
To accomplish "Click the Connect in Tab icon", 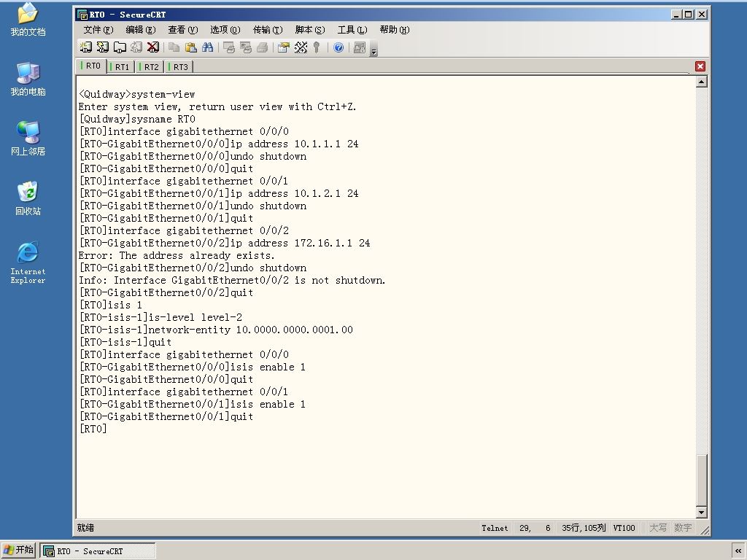I will coord(120,47).
